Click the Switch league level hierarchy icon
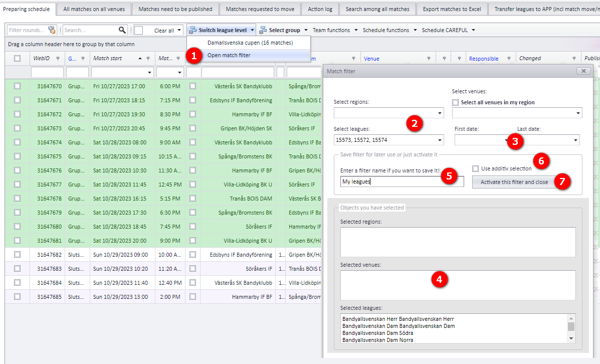Image resolution: width=600 pixels, height=364 pixels. point(192,30)
